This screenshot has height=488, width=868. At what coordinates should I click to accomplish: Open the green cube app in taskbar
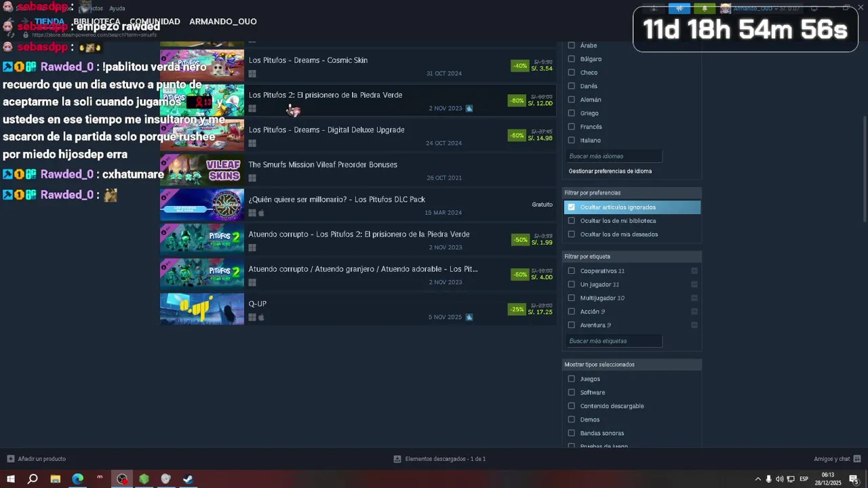144,479
